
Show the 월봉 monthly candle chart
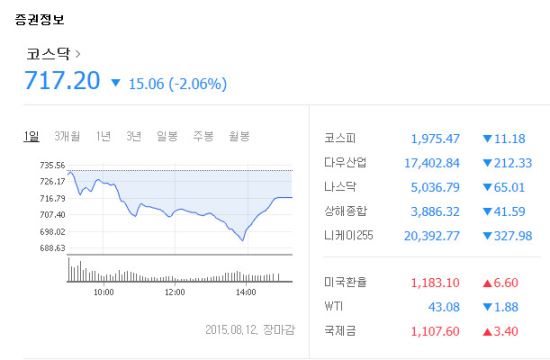239,136
